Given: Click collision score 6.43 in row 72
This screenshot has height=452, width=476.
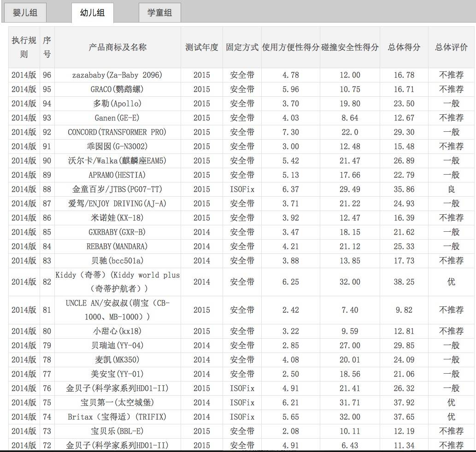Looking at the screenshot, I should pyautogui.click(x=350, y=446).
